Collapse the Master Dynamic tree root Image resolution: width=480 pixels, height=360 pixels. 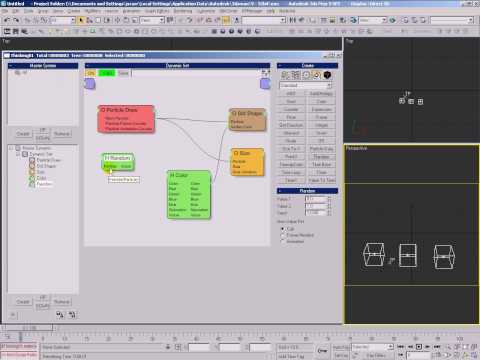(x=11, y=148)
